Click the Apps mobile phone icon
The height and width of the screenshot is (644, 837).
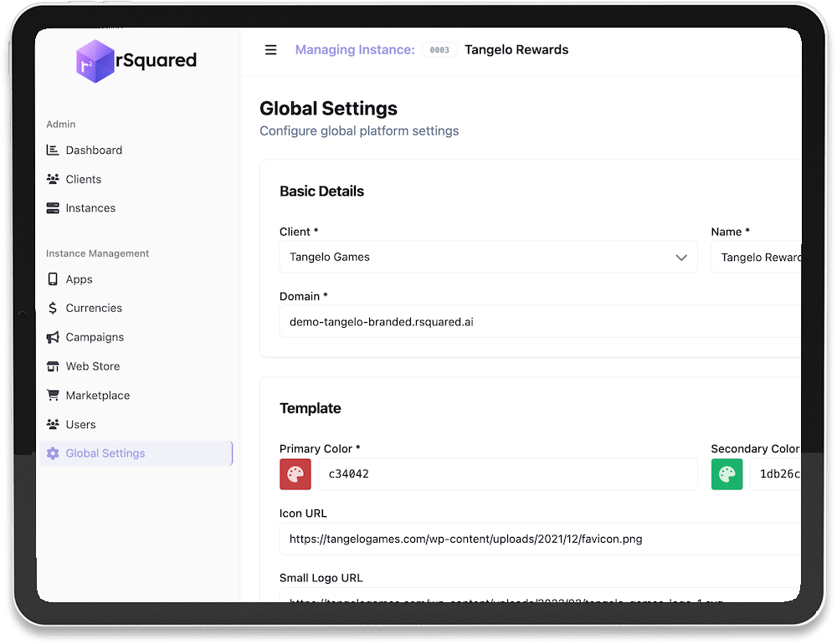(x=53, y=279)
